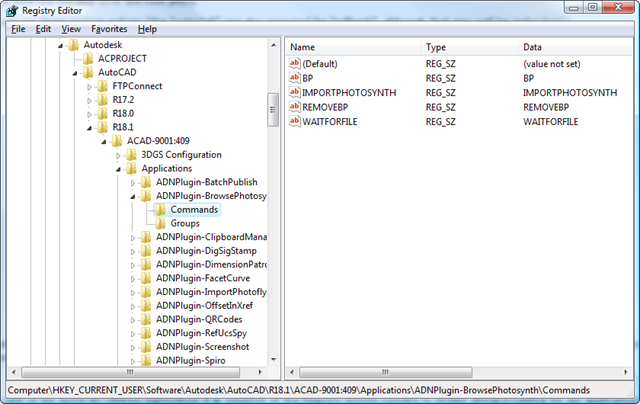Click the string icon next to BP entry
Viewport: 640px width, 404px height.
[x=295, y=77]
